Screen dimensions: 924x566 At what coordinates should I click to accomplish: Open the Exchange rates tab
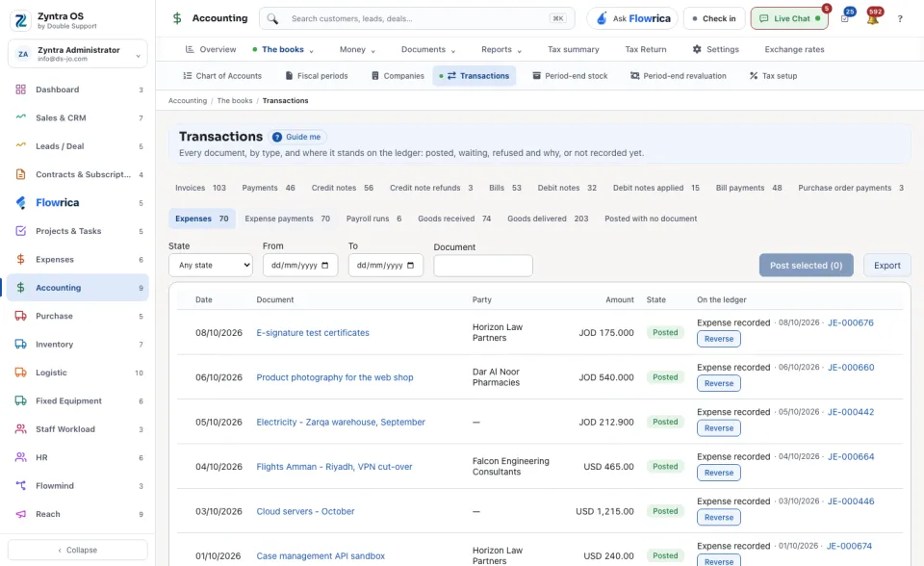794,49
